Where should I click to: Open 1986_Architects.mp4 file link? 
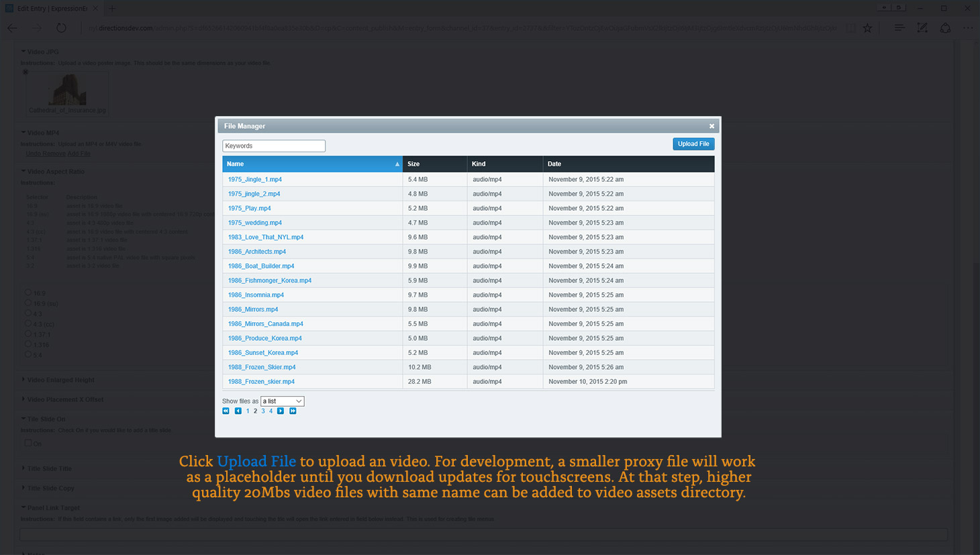[x=256, y=252]
